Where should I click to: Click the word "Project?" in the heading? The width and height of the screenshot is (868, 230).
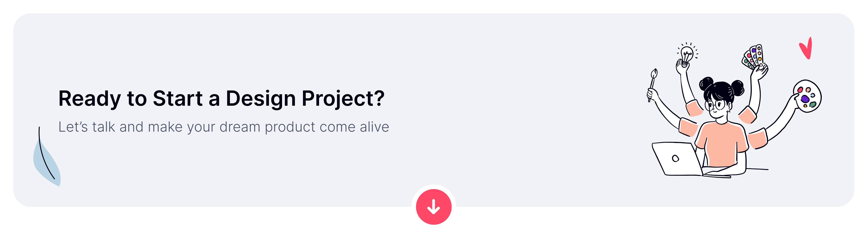[343, 98]
